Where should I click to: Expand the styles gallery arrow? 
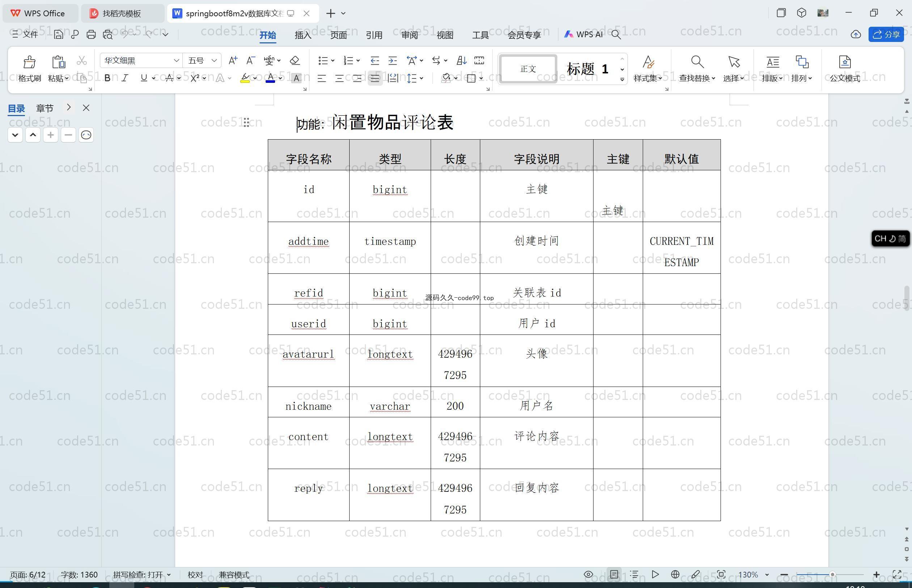[x=622, y=80]
